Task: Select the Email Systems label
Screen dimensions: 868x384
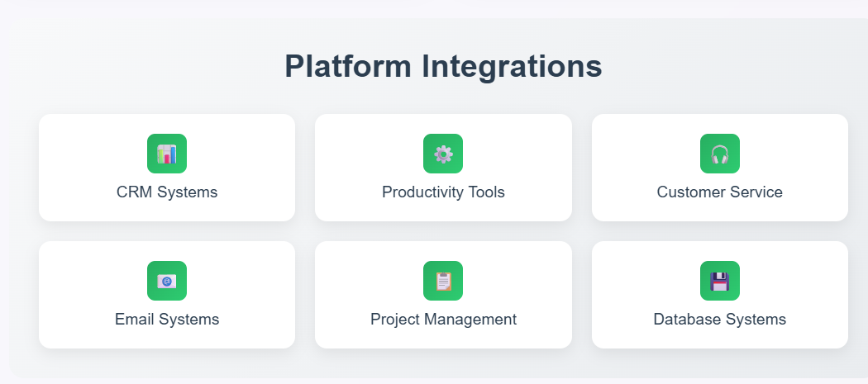Action: click(x=167, y=320)
